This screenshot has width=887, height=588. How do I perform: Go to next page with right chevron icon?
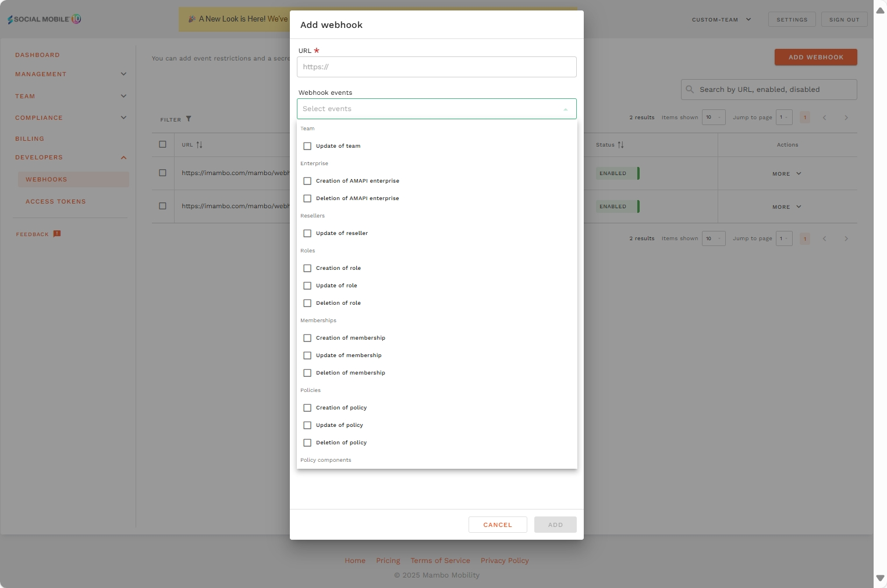[x=846, y=117]
